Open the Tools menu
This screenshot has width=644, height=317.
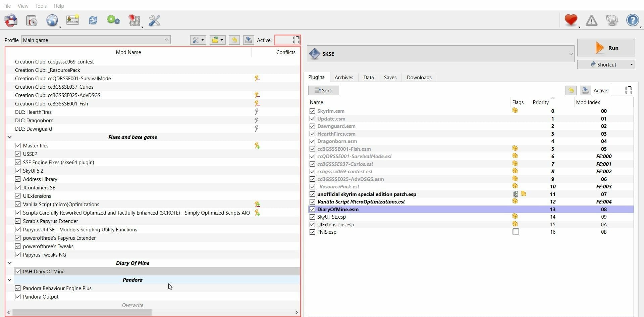coord(41,6)
